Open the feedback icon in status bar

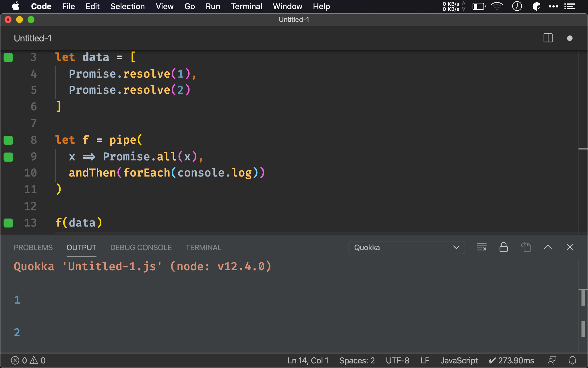[552, 361]
